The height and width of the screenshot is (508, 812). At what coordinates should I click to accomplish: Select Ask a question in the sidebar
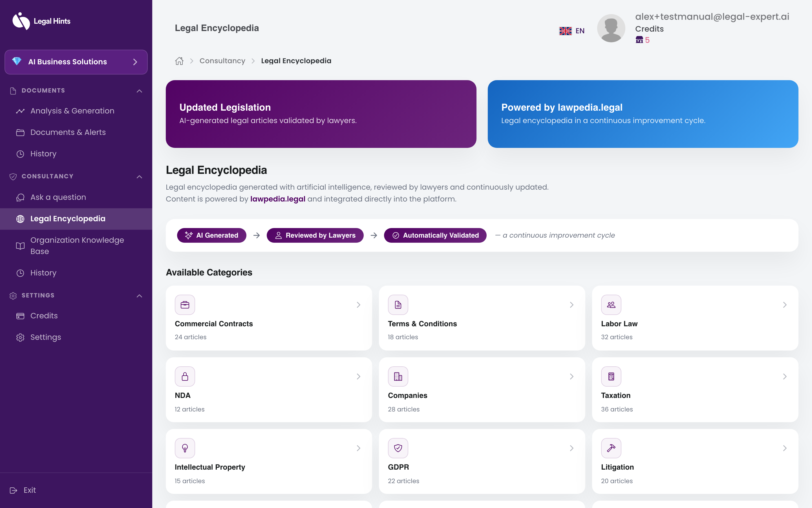point(76,197)
